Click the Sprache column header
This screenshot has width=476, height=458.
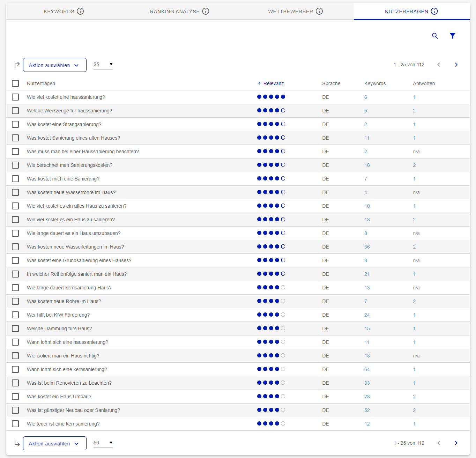pos(331,83)
